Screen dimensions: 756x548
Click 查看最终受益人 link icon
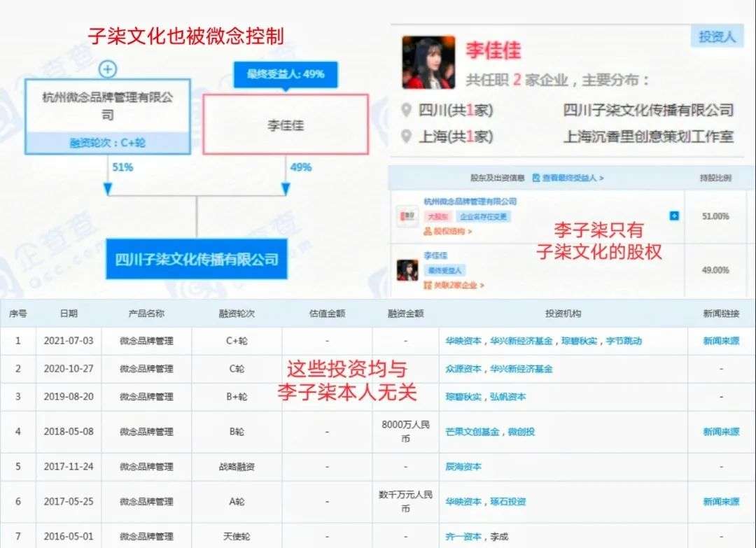tap(536, 178)
